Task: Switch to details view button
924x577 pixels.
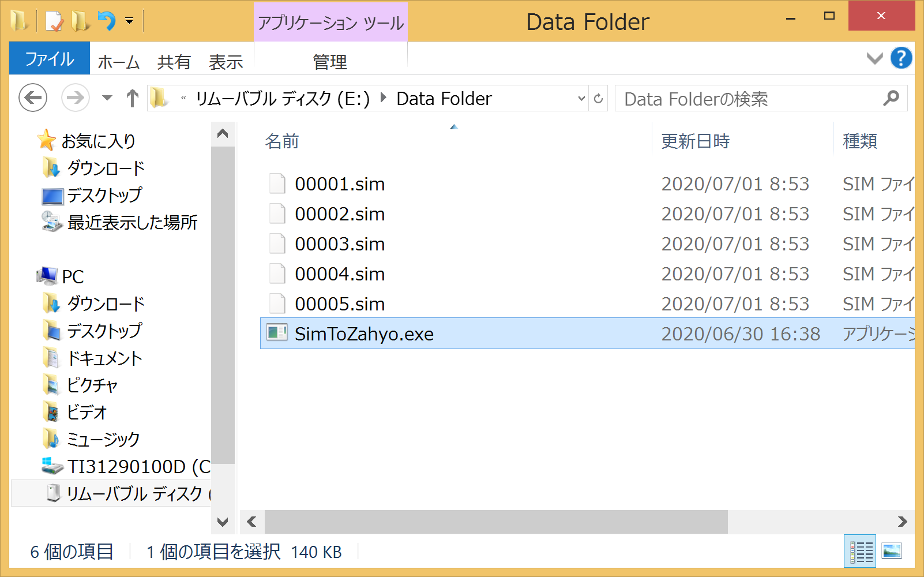Action: [x=860, y=551]
